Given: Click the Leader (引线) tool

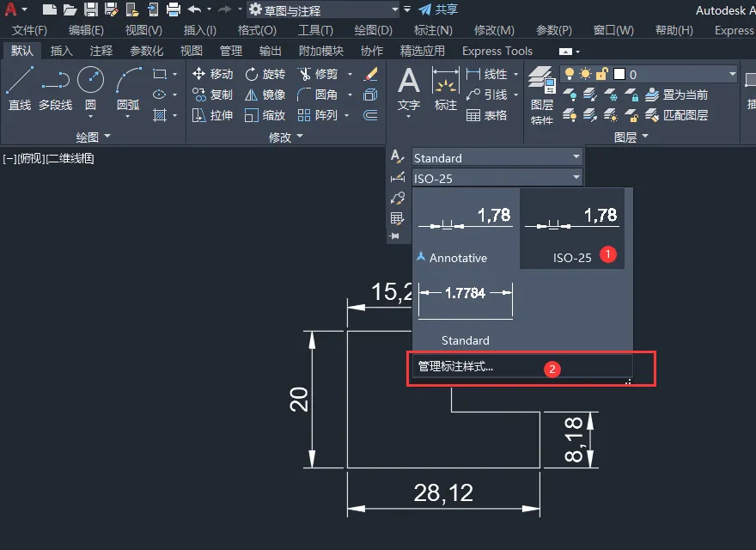Looking at the screenshot, I should click(x=487, y=95).
